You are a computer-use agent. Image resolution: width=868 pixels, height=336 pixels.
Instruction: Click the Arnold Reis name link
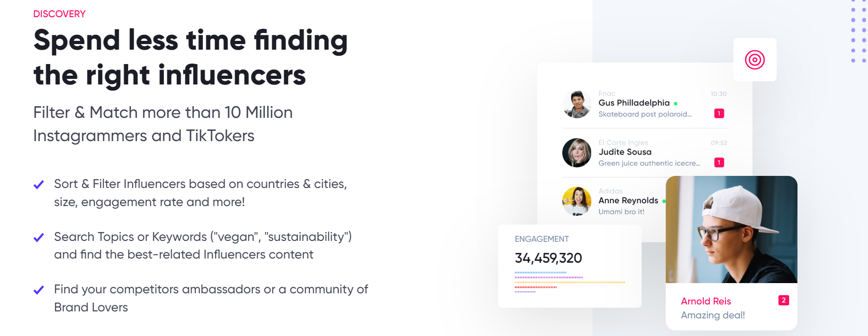(x=706, y=301)
